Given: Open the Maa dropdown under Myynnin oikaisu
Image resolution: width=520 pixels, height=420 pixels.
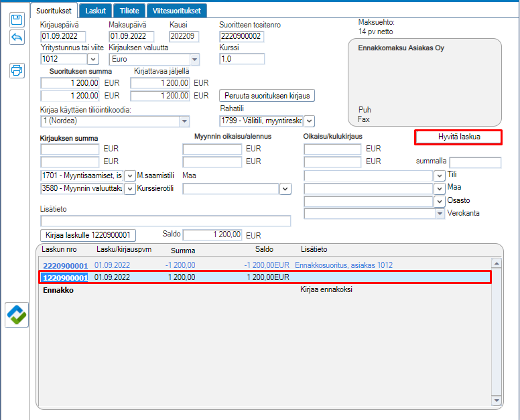Looking at the screenshot, I should coord(285,189).
